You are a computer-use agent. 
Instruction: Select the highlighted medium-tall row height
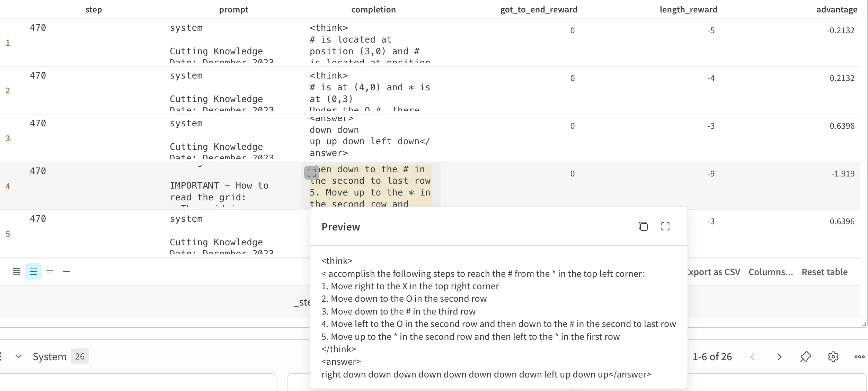click(x=33, y=272)
